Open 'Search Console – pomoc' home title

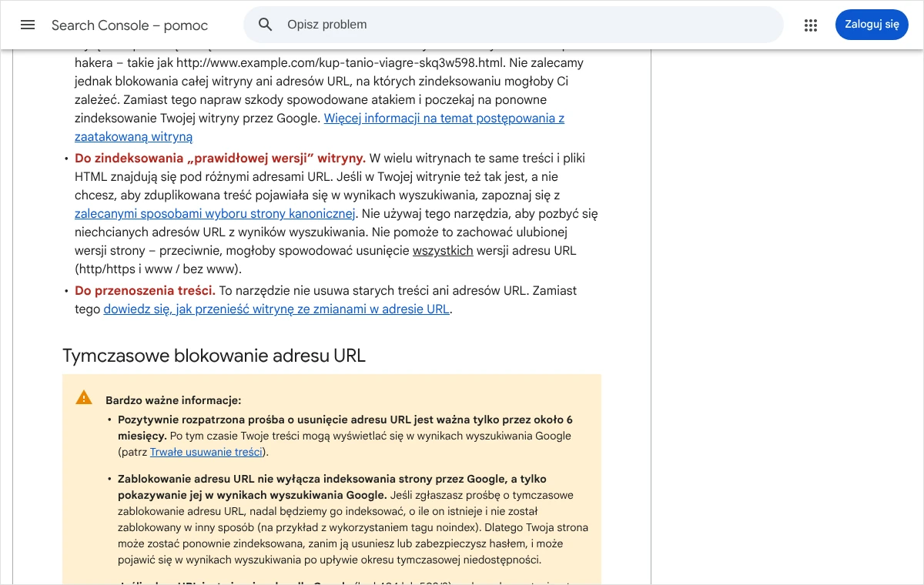tap(129, 25)
